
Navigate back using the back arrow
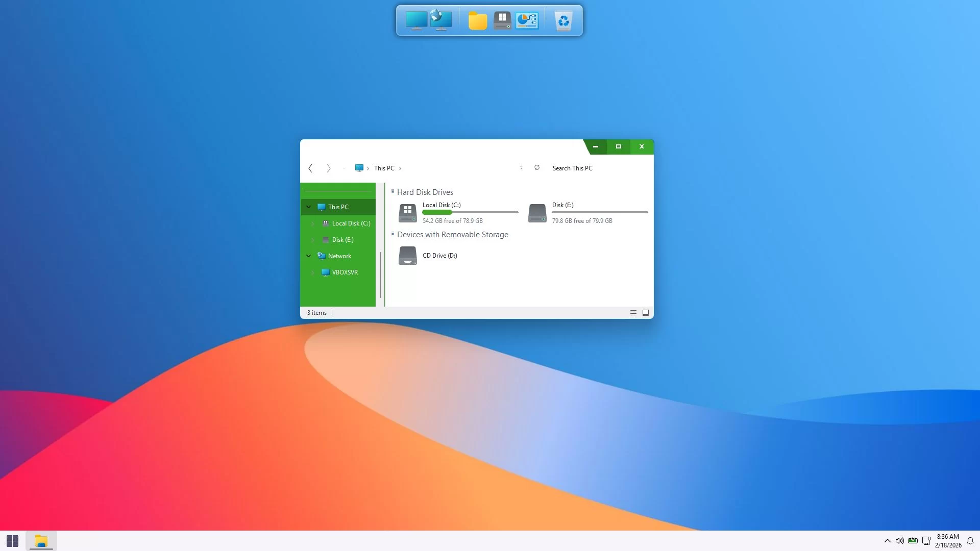coord(310,168)
